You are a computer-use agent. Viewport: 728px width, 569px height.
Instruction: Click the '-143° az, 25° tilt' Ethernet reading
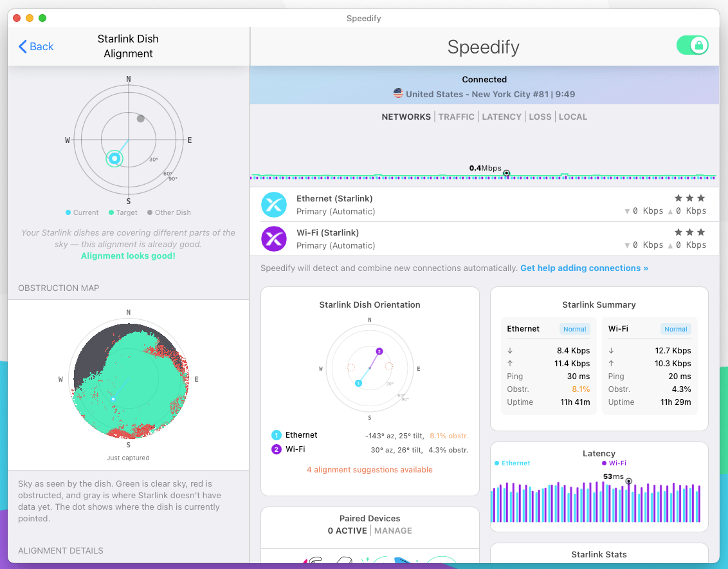click(395, 436)
